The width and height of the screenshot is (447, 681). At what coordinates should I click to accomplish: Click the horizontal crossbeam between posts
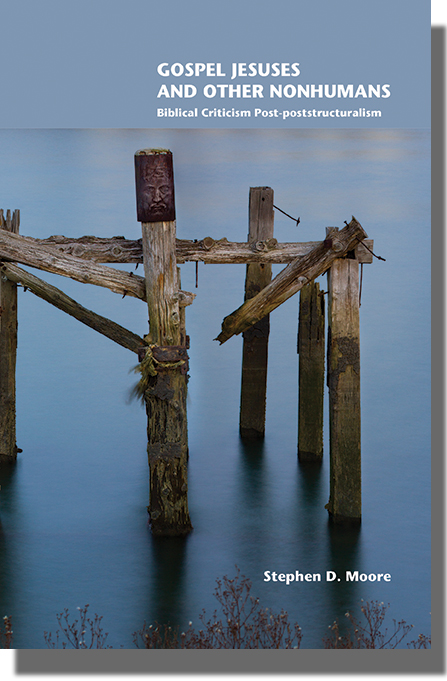tap(209, 251)
